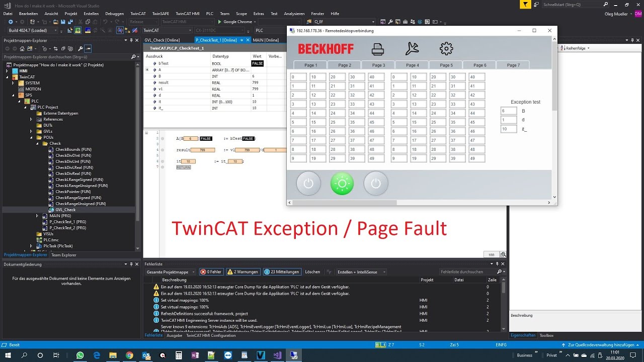The image size is (644, 362).
Task: Click the Windows Start button
Action: (8, 355)
